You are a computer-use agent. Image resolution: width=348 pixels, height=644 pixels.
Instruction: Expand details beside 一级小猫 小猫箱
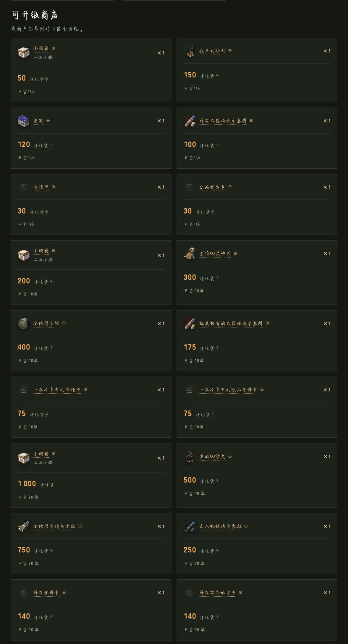pyautogui.click(x=53, y=48)
